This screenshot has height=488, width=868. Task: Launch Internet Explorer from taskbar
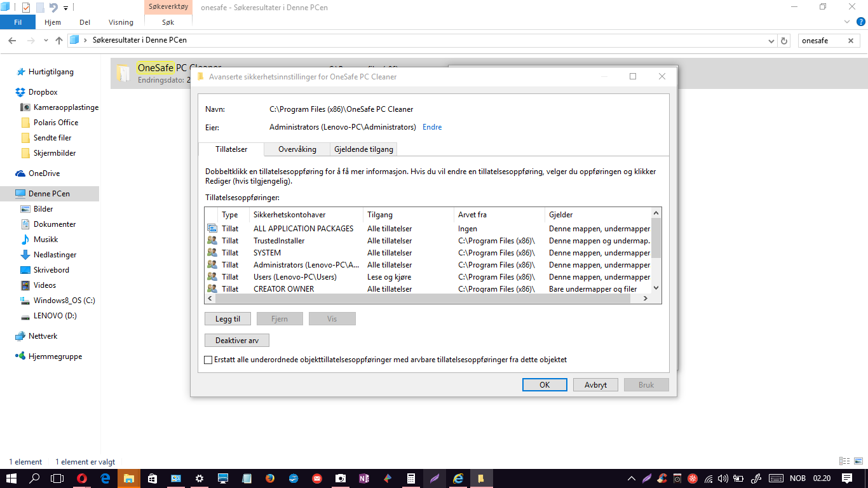pyautogui.click(x=458, y=478)
